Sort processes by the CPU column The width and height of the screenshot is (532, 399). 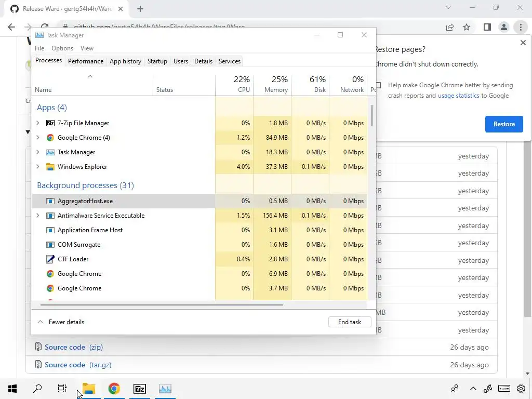tap(234, 85)
